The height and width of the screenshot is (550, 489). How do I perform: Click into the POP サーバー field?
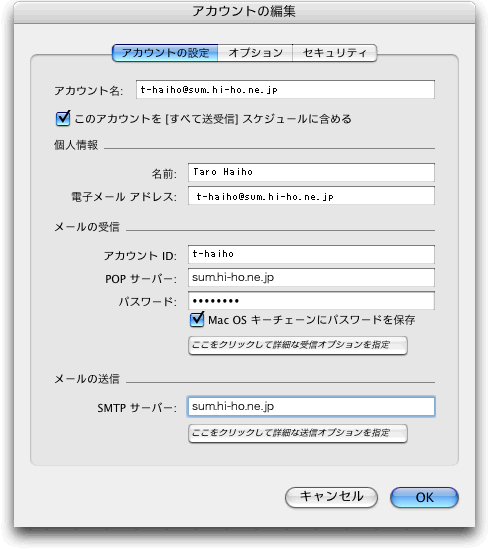[x=311, y=277]
